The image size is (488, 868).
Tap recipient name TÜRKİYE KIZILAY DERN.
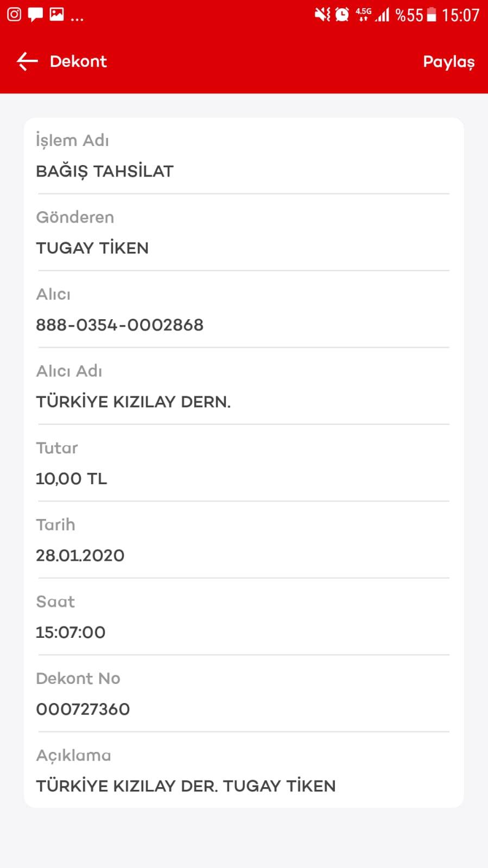pyautogui.click(x=134, y=402)
